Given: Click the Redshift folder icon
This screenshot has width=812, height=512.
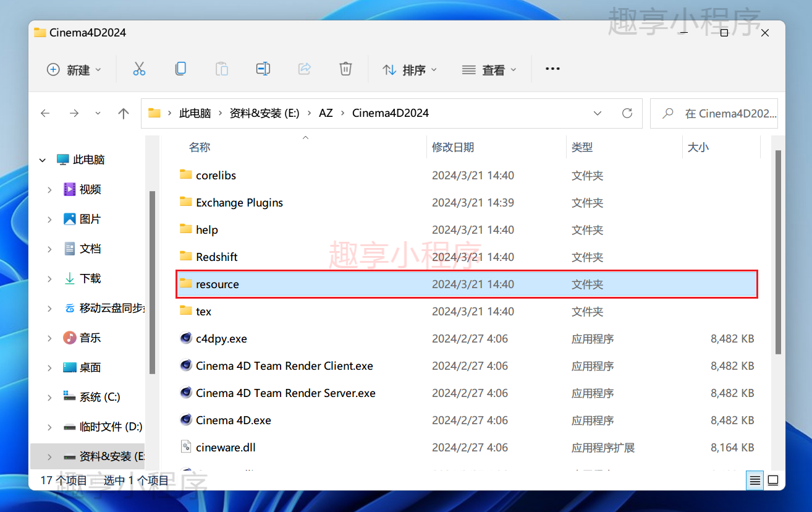Looking at the screenshot, I should click(x=186, y=256).
